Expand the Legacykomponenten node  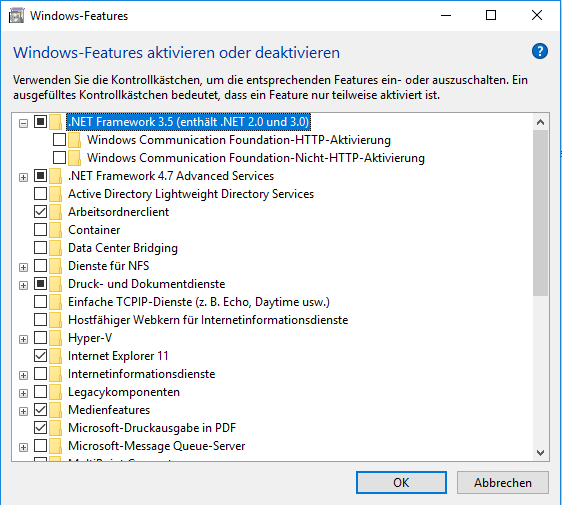pos(23,393)
